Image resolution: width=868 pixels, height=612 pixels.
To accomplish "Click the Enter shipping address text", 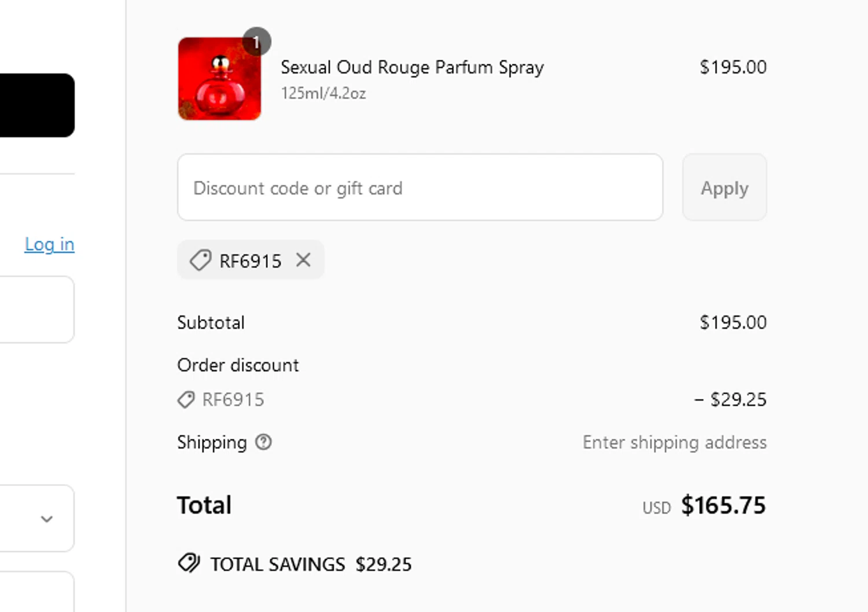I will coord(674,442).
